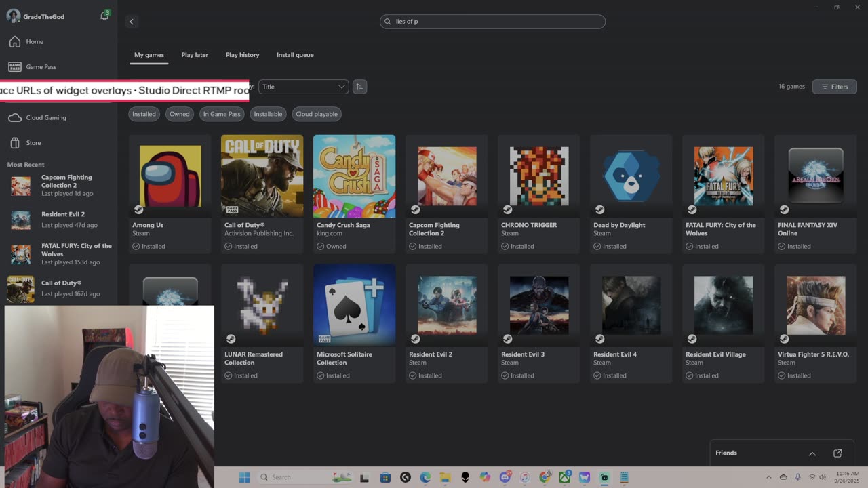This screenshot has width=868, height=488.
Task: Toggle the Owned filter chip
Action: click(x=180, y=114)
